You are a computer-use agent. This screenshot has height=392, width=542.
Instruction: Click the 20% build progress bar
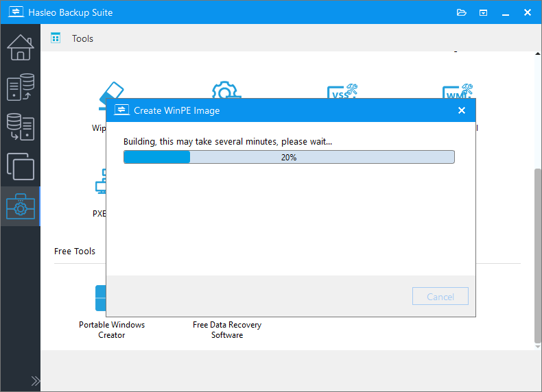(x=289, y=157)
